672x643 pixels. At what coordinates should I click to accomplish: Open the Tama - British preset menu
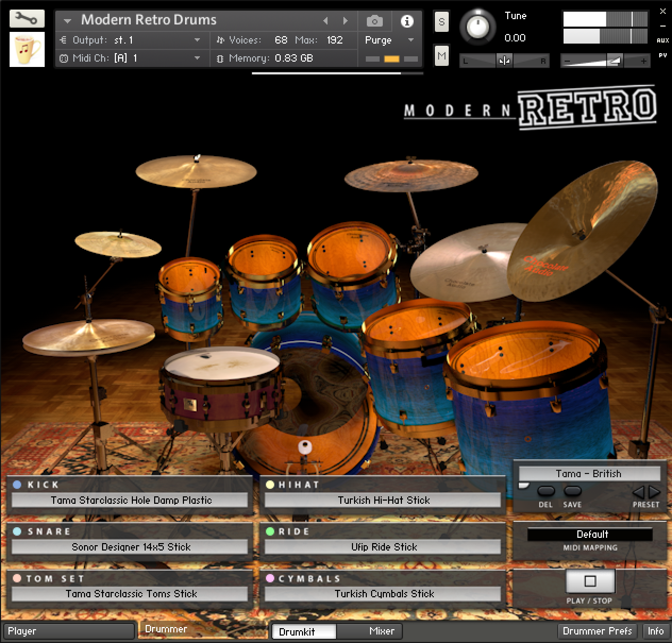pos(589,473)
